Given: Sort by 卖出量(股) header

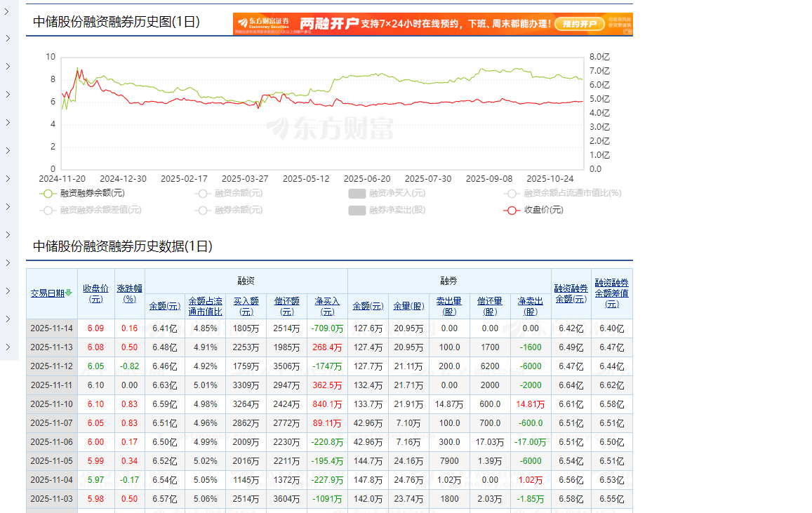Looking at the screenshot, I should pos(449,306).
